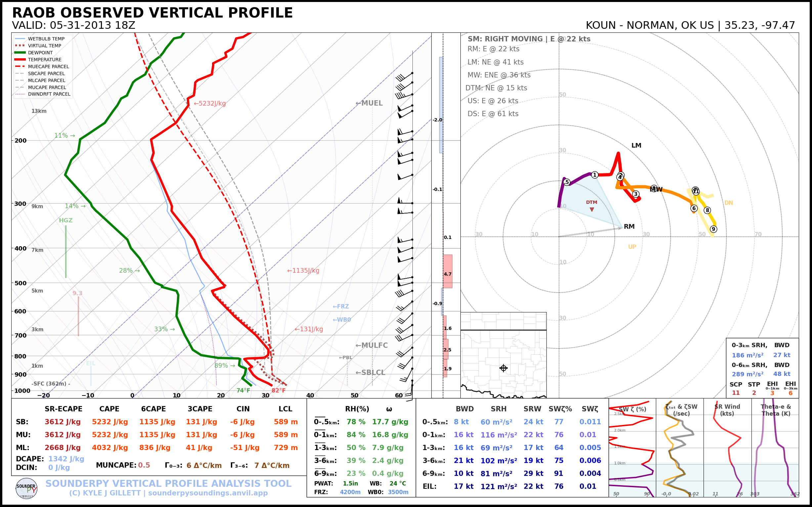Click the ML CIN value -51 J/kg
This screenshot has width=812, height=507.
tap(245, 448)
